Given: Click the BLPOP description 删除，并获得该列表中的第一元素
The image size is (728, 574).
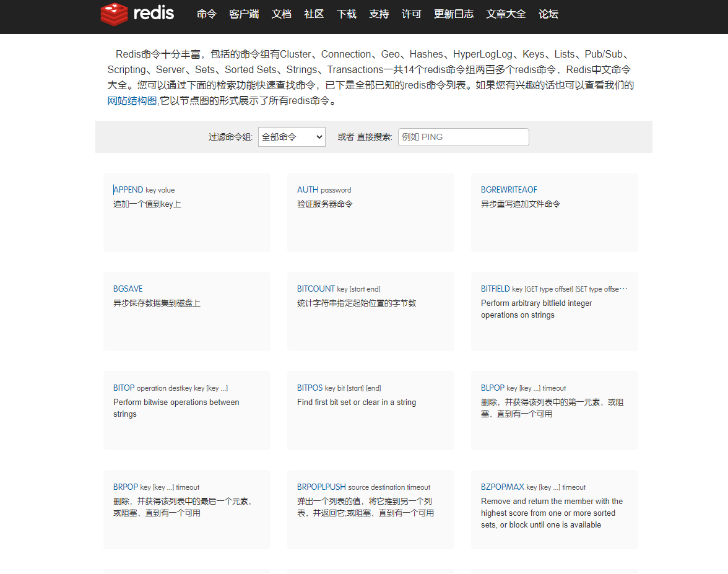Looking at the screenshot, I should point(552,407).
